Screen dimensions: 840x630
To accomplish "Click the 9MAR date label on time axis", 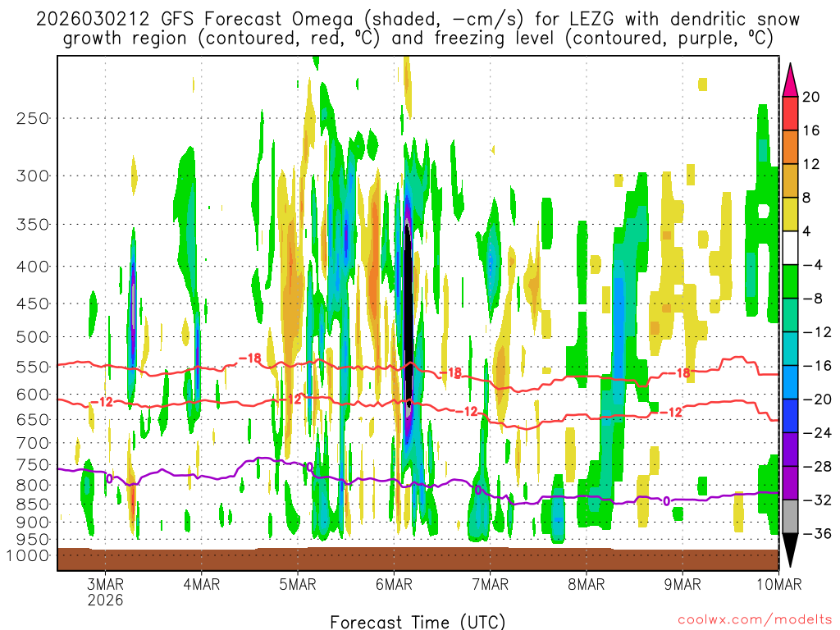I will click(x=682, y=584).
